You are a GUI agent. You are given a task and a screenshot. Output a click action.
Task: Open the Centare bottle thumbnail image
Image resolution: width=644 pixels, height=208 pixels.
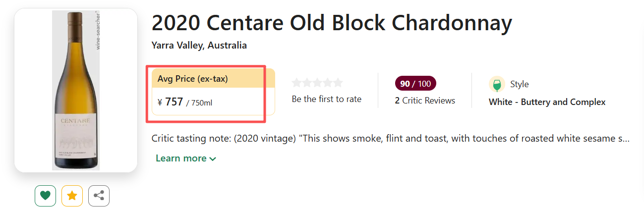click(76, 90)
